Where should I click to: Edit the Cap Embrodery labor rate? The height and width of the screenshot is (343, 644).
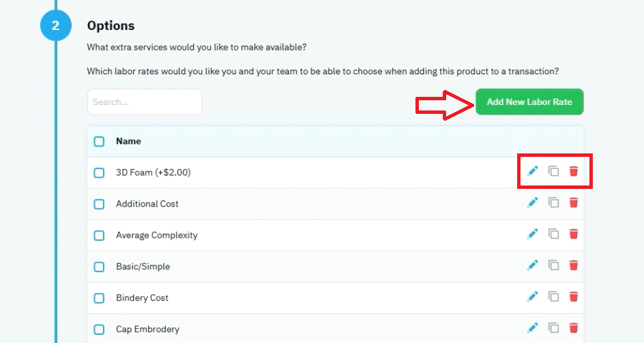click(533, 327)
